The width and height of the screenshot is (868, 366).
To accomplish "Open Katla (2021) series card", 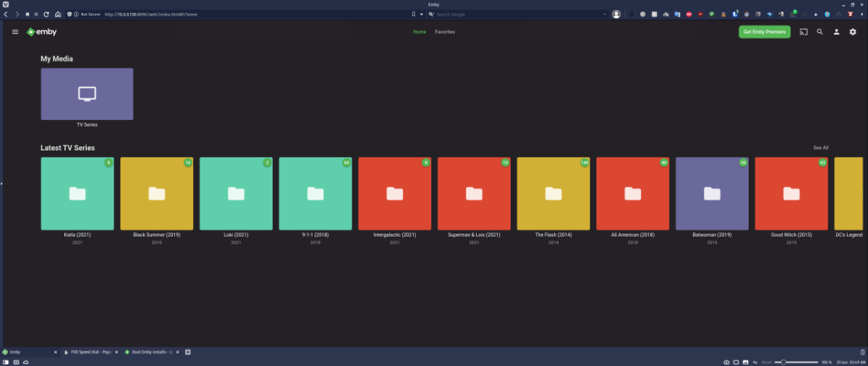I will coord(77,194).
